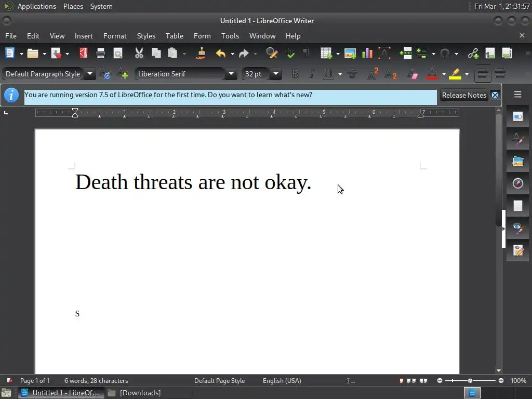Viewport: 532px width, 399px height.
Task: Click the Paste icon
Action: coord(172,54)
